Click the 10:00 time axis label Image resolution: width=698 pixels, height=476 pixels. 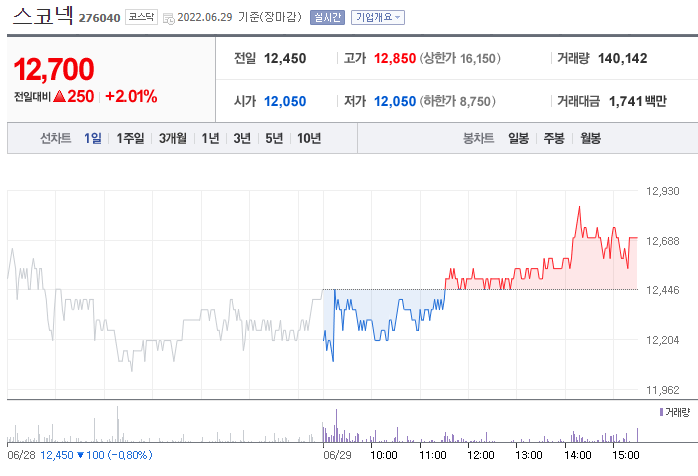384,455
